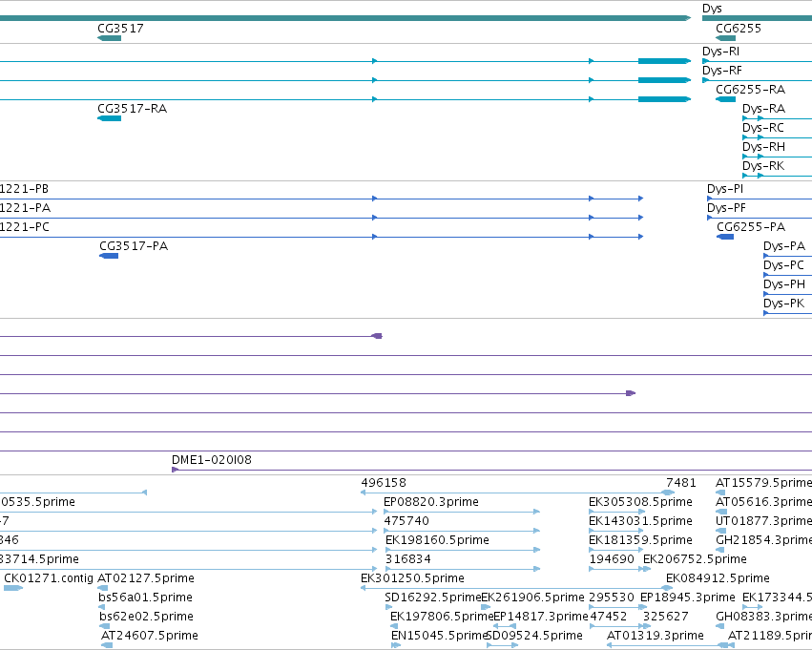The width and height of the screenshot is (812, 650).
Task: Select the SD16292.5prime EST label
Action: click(x=433, y=598)
